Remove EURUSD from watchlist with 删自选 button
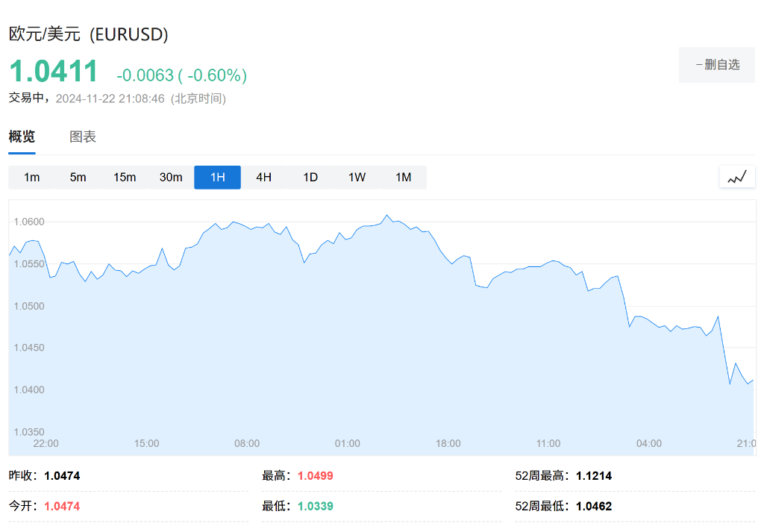This screenshot has width=764, height=532. 717,65
